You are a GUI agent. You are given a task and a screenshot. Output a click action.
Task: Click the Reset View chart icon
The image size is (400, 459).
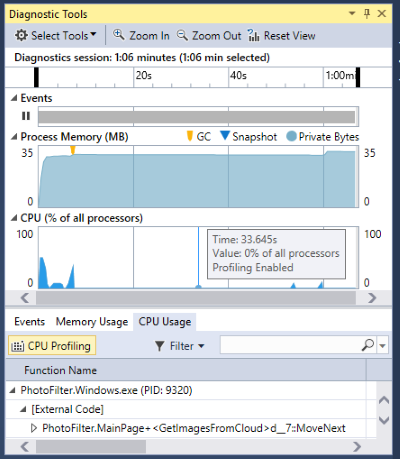pos(253,35)
